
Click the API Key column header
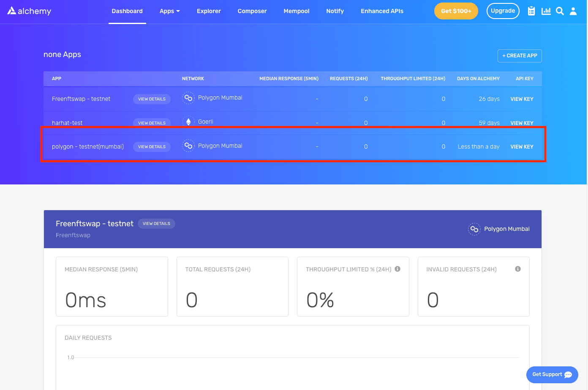click(x=525, y=79)
